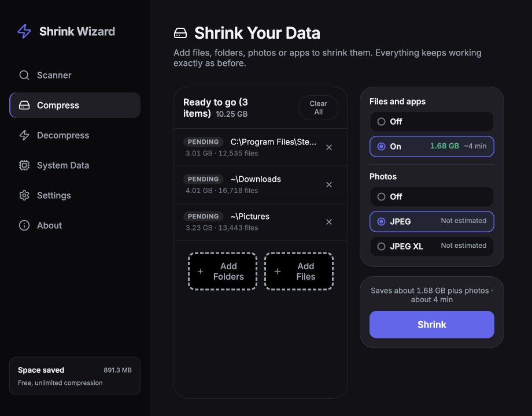
Task: Click the plus icon in Add Files
Action: [x=277, y=271]
